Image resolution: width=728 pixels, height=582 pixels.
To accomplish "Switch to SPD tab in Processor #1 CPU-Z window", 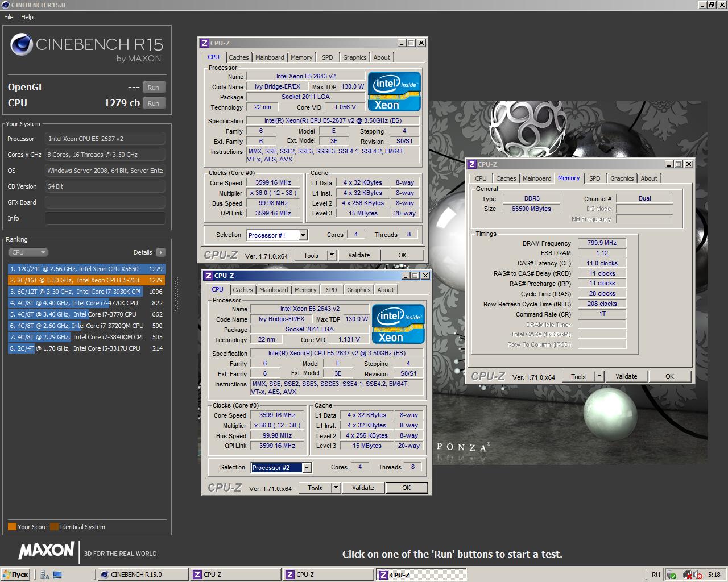I will [328, 57].
